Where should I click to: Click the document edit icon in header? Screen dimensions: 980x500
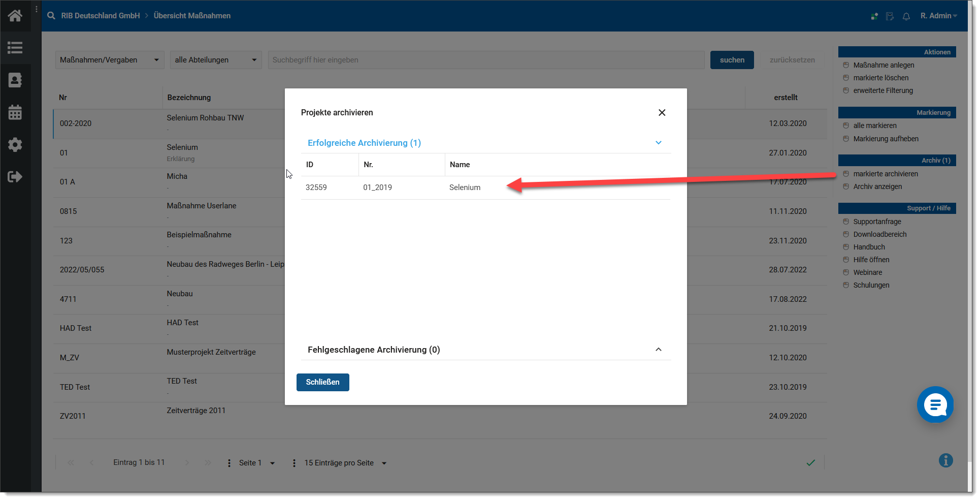[890, 16]
